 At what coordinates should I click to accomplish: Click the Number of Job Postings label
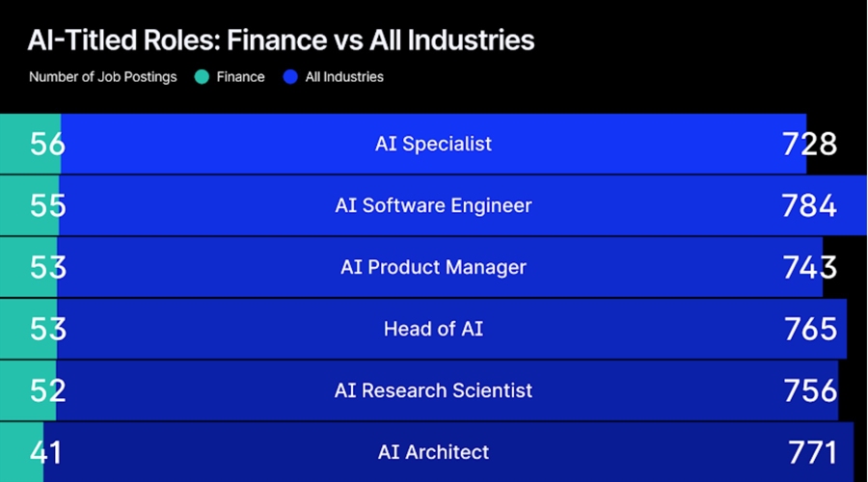pos(103,77)
